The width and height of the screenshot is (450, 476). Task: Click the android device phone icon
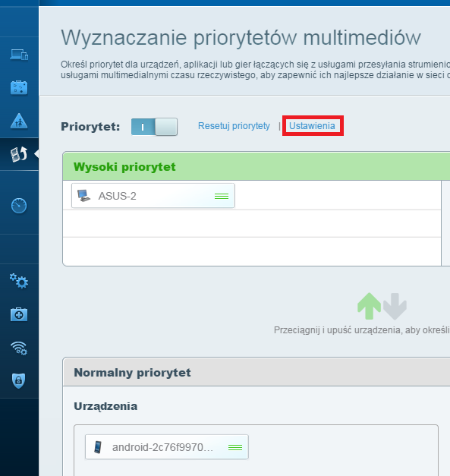click(98, 447)
